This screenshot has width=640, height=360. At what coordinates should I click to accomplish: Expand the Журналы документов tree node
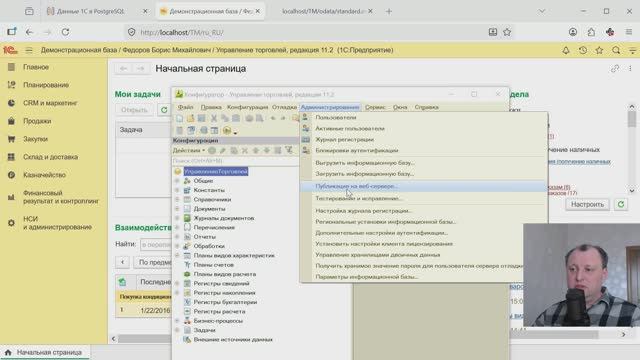tap(177, 218)
